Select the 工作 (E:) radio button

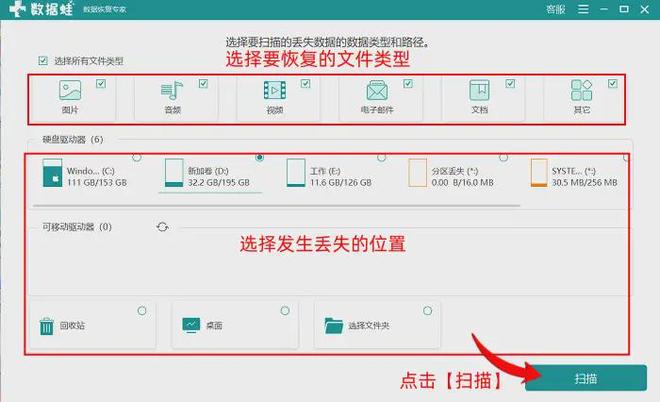coord(381,157)
